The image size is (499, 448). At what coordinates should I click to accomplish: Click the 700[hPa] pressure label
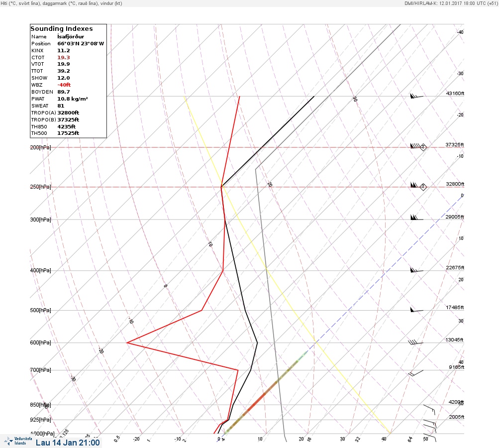pyautogui.click(x=40, y=370)
